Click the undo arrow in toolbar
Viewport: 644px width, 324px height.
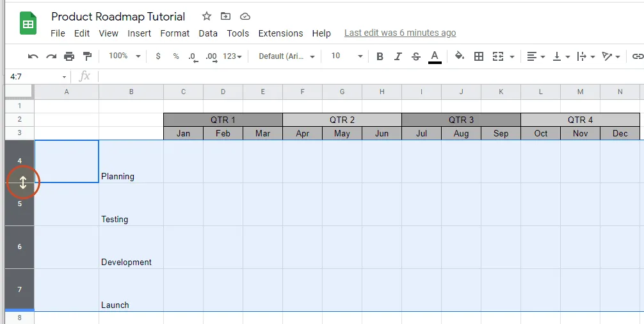[x=33, y=56]
